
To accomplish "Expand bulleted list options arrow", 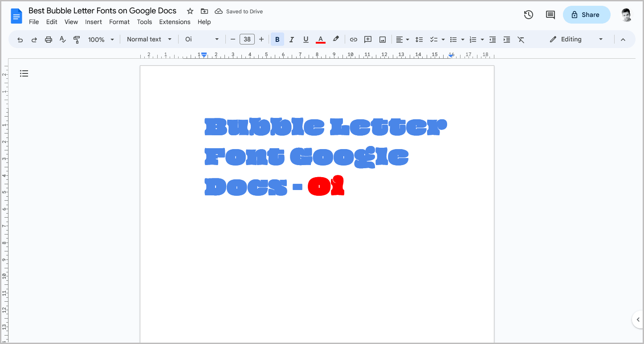I will coord(463,40).
